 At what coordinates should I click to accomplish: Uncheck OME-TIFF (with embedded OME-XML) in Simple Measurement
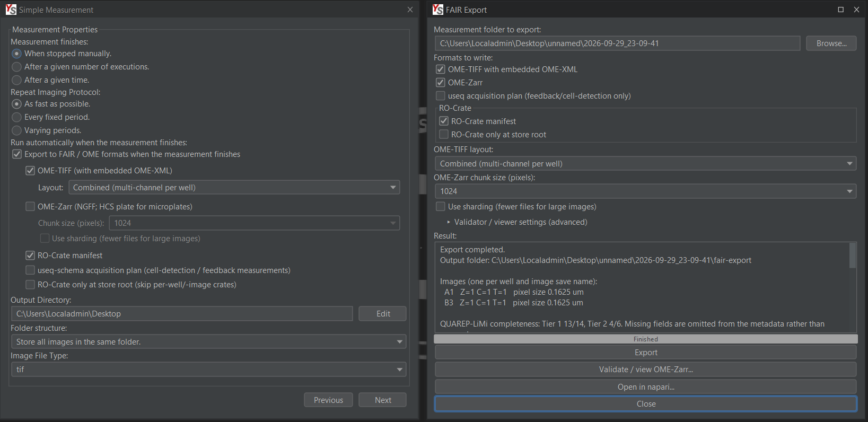(30, 171)
